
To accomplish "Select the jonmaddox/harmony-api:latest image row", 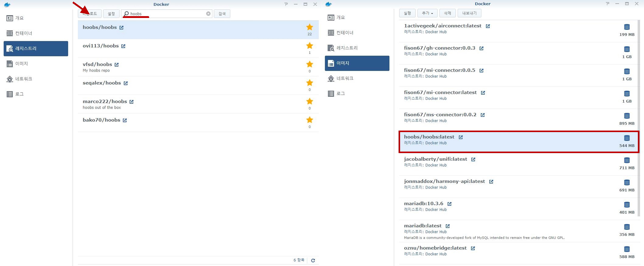I will 519,186.
